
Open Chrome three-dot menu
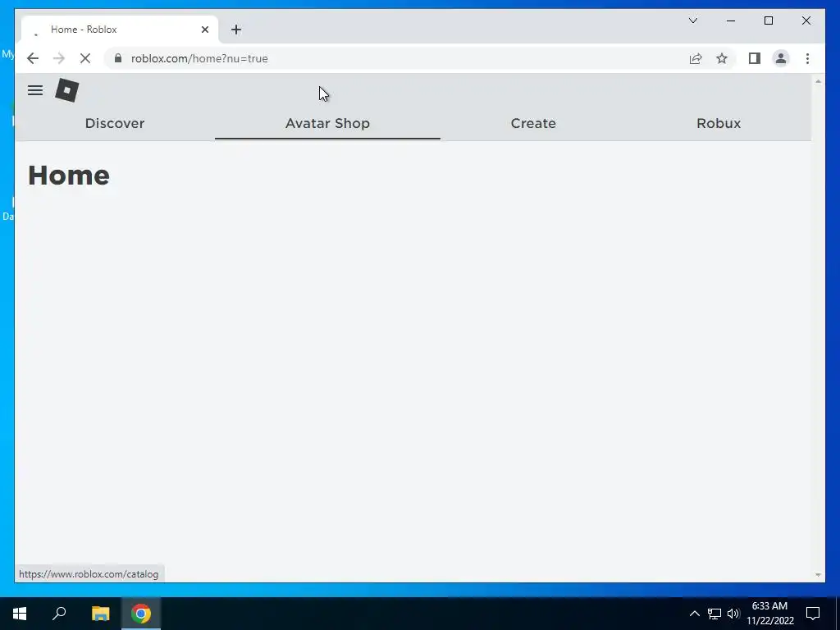(x=807, y=58)
